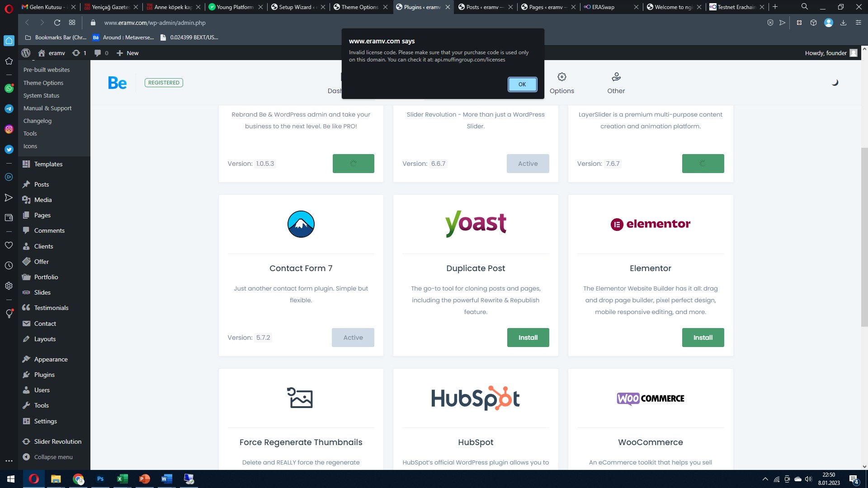Open Slider Revolution in admin menu
The image size is (868, 488).
click(58, 441)
